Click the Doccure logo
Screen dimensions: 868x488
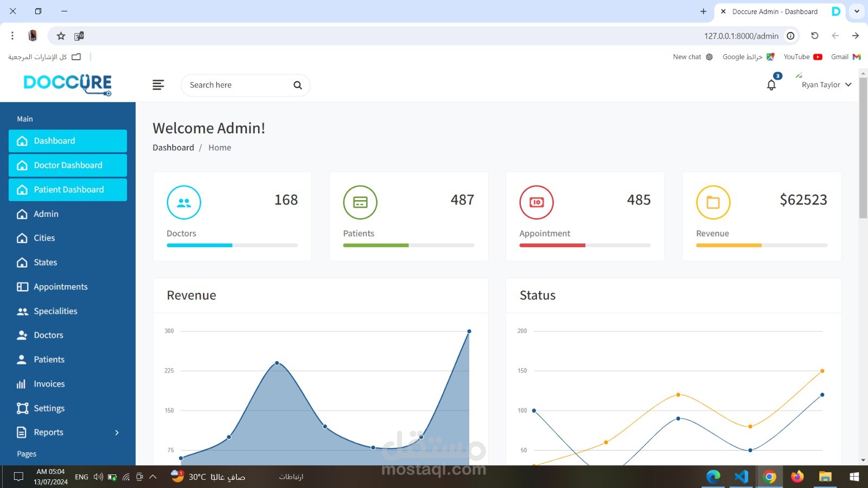click(x=68, y=85)
